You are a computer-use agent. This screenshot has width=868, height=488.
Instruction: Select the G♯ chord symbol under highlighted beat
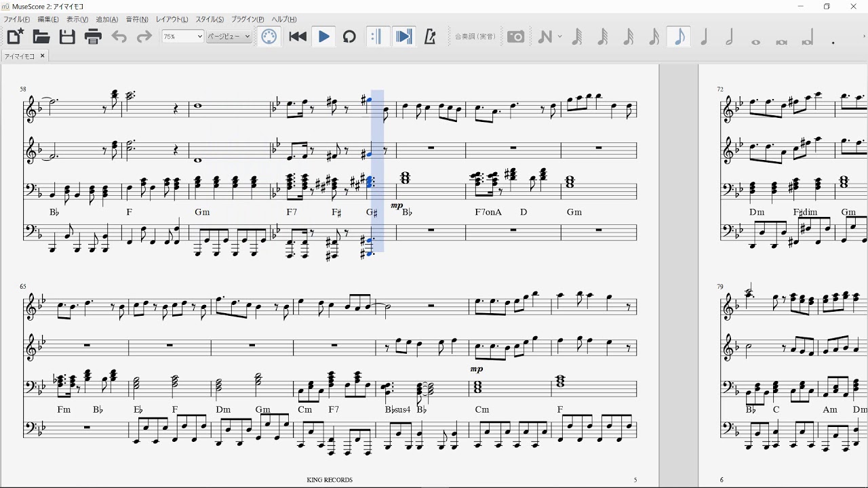(x=372, y=212)
